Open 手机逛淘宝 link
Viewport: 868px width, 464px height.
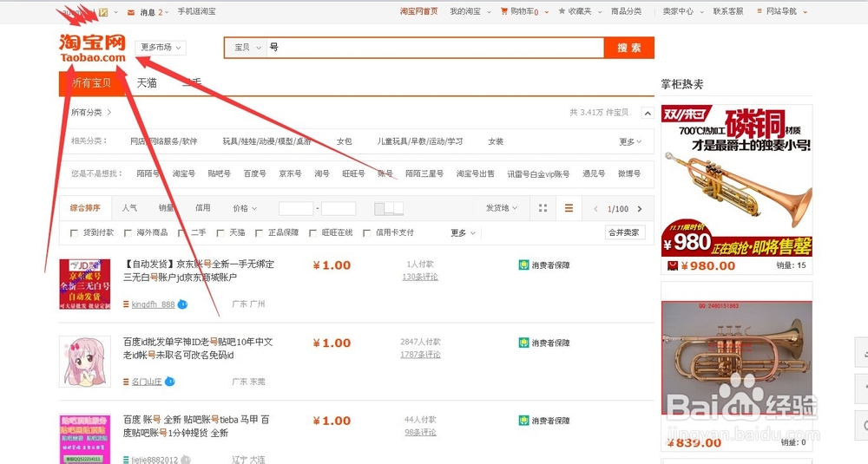click(x=196, y=11)
